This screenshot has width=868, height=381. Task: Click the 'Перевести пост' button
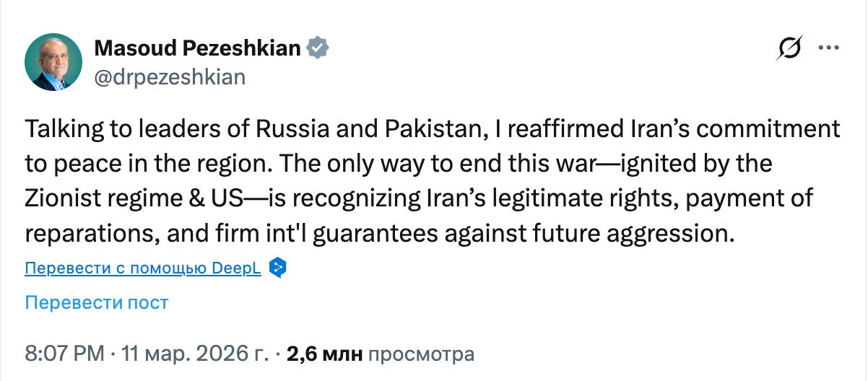97,302
